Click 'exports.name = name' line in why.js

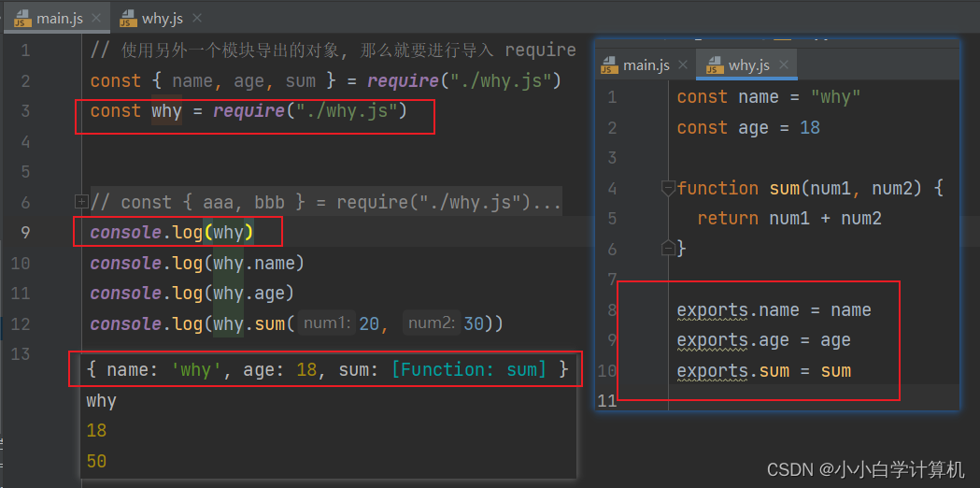[x=774, y=310]
